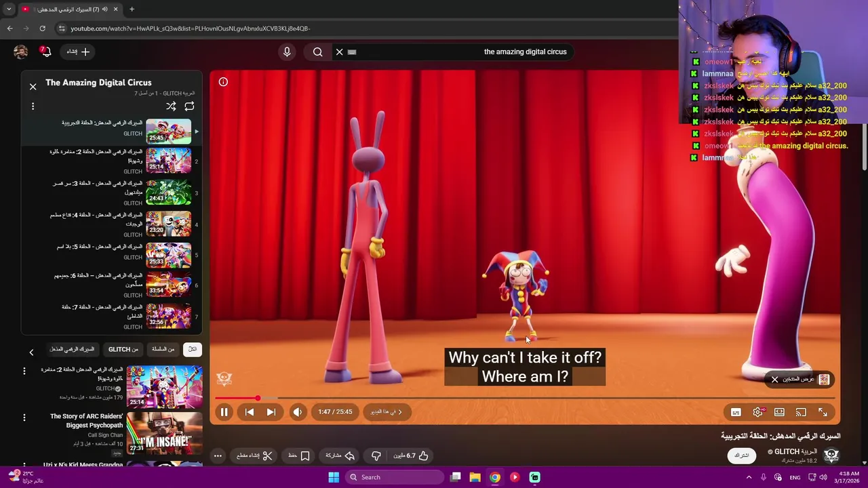
Task: Open the GLITCH channel avatar
Action: pyautogui.click(x=831, y=455)
